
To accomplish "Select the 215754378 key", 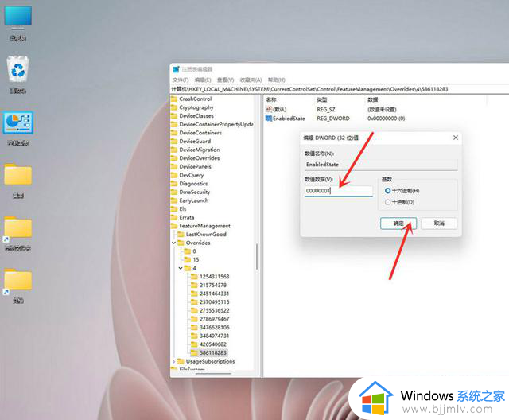I will (x=213, y=285).
